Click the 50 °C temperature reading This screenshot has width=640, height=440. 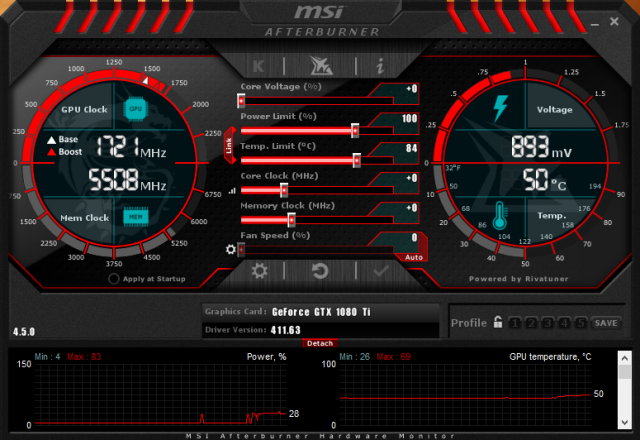tap(544, 180)
